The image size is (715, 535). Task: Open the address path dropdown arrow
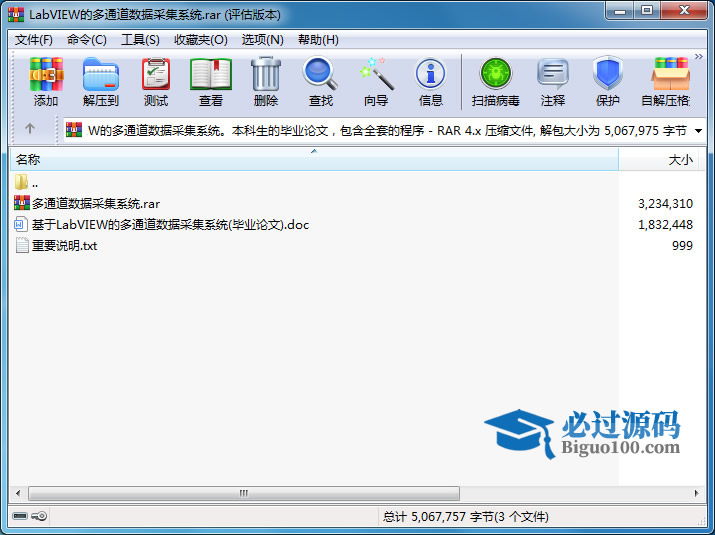click(698, 131)
